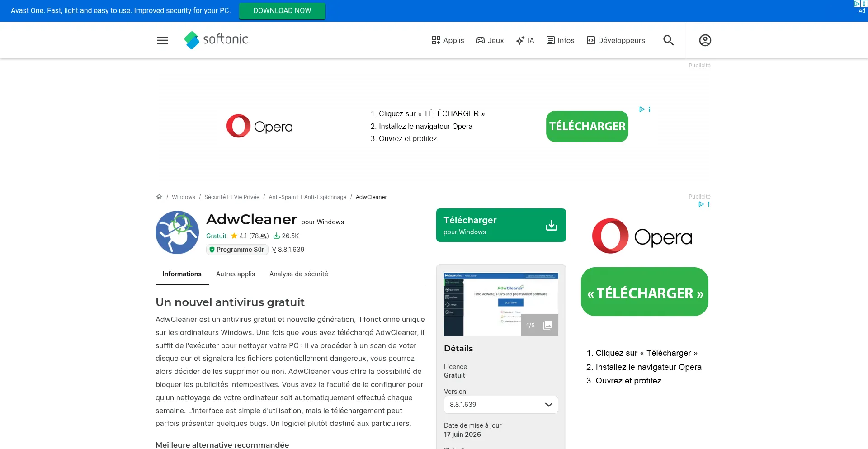Click the Avast One banner text

click(121, 11)
